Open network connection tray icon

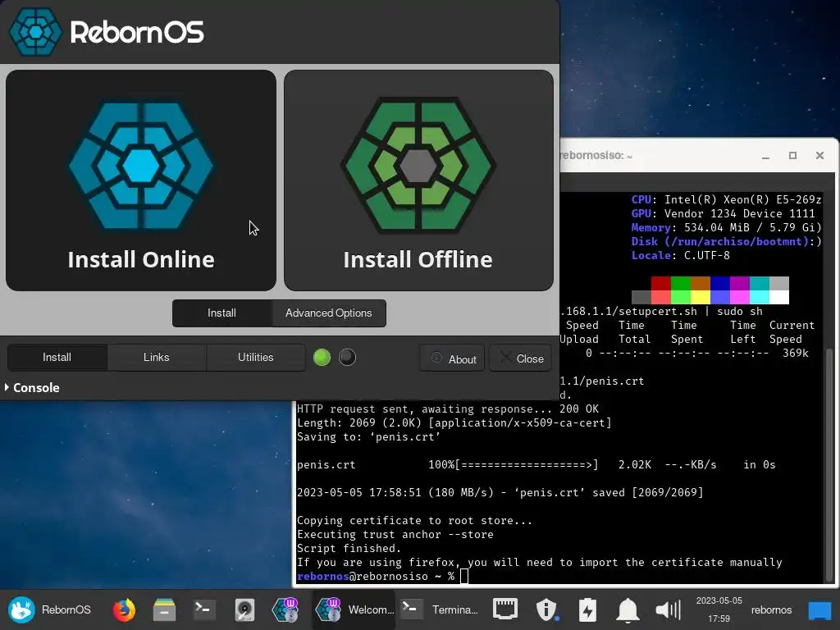click(x=505, y=609)
